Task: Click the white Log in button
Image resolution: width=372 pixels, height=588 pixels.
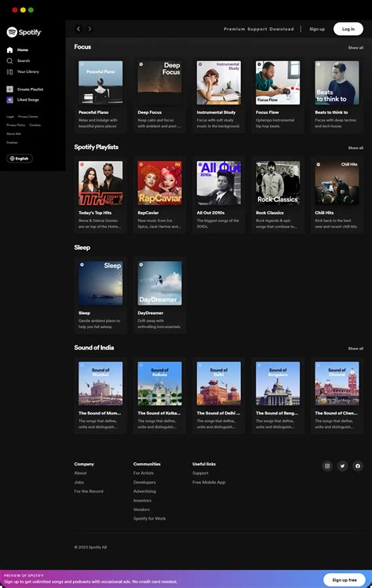Action: [348, 29]
